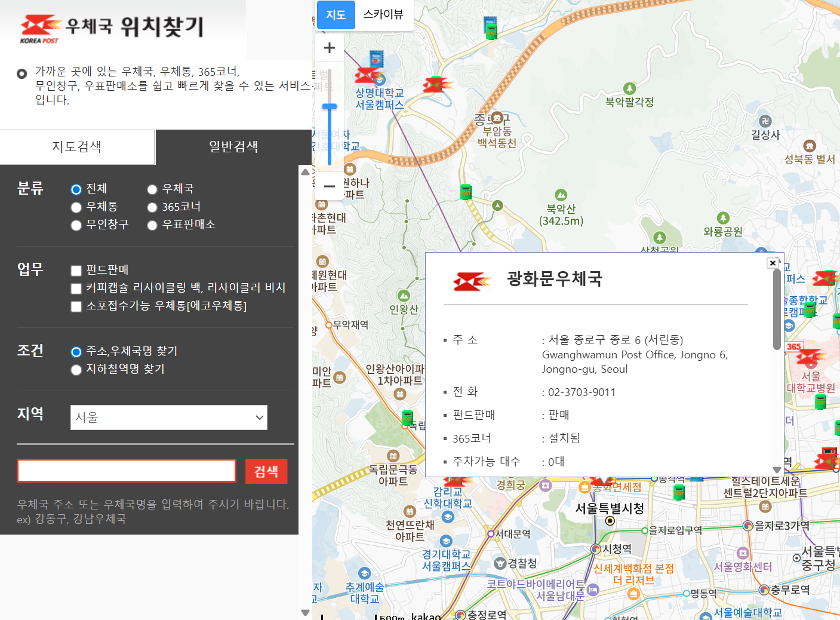Click the map zoom level slider handle
Viewport: 840px width, 620px height.
click(x=330, y=107)
